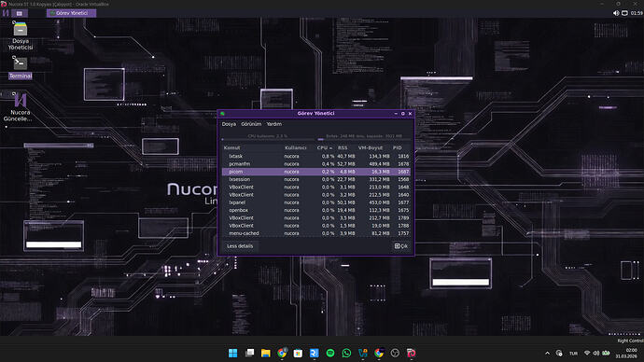Screen dimensions: 644x362
Task: Select the pcmanfm process row
Action: tap(316, 164)
